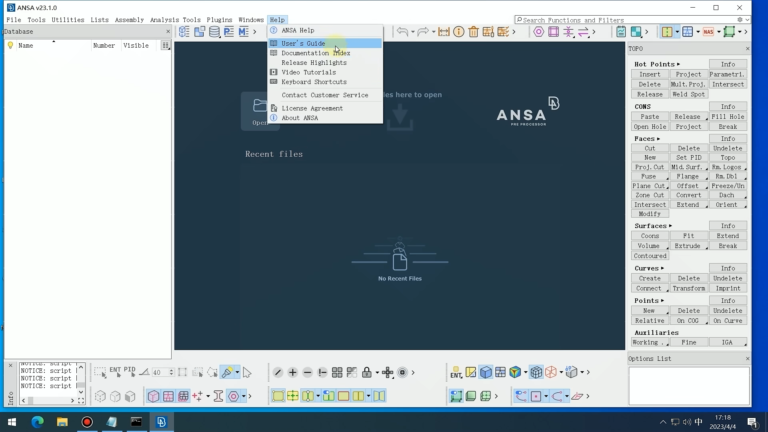Viewport: 768px width, 432px height.
Task: Click the plus zoom-in icon
Action: pyautogui.click(x=292, y=373)
